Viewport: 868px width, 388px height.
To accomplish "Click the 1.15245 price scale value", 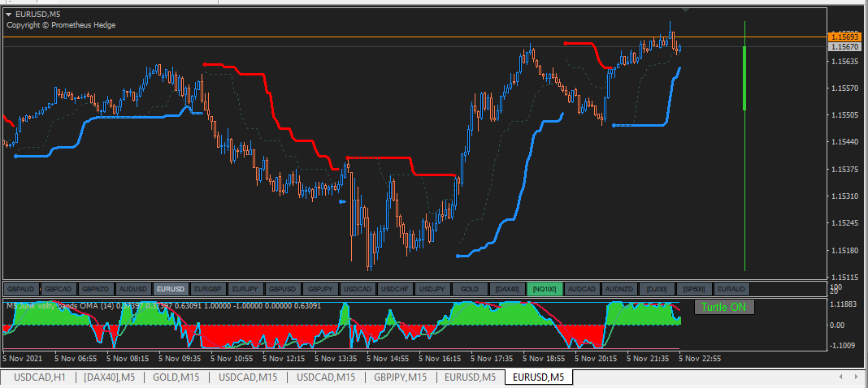I will click(844, 223).
